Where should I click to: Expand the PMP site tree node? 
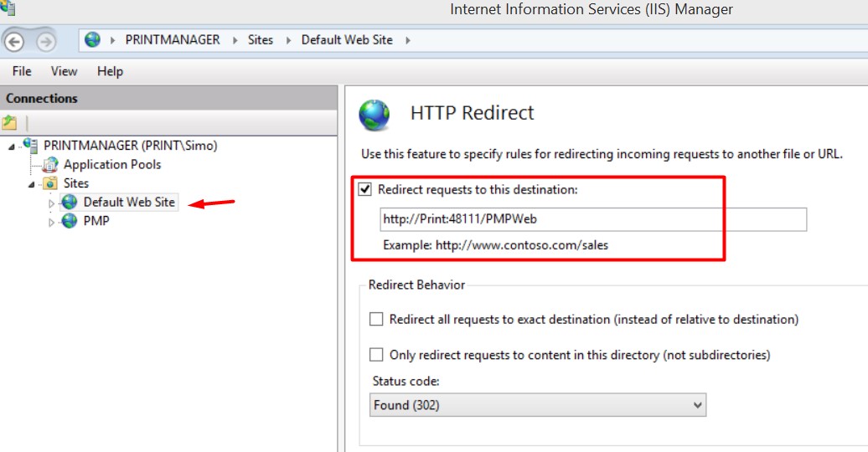pyautogui.click(x=51, y=223)
